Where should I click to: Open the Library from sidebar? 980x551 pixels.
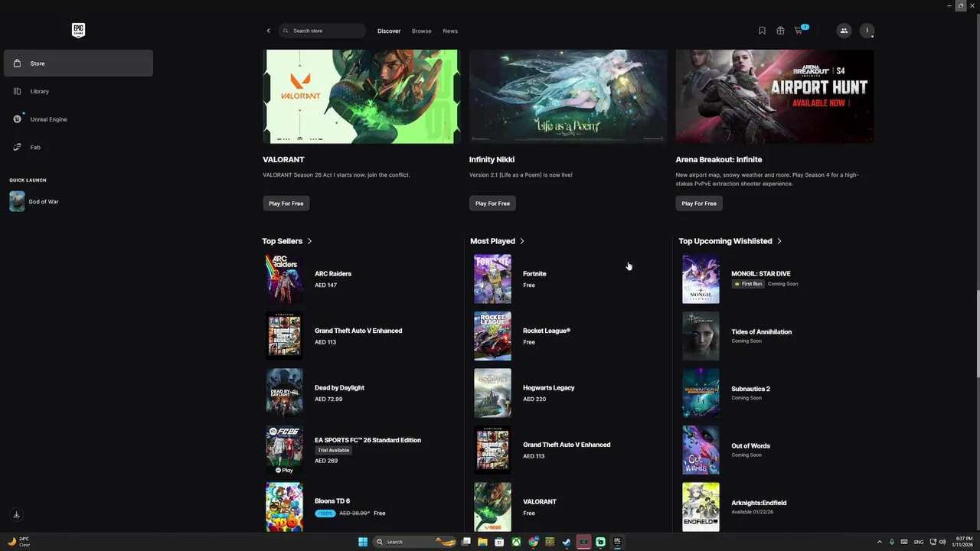click(78, 91)
